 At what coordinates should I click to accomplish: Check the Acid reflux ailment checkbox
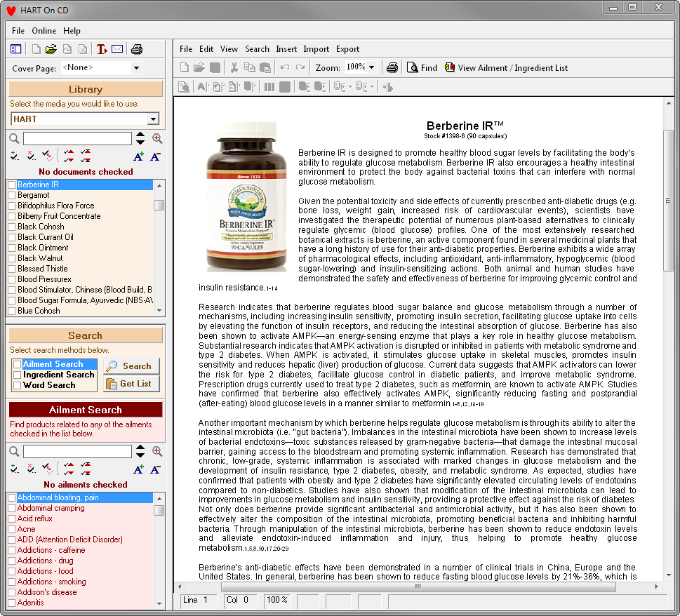coord(12,518)
